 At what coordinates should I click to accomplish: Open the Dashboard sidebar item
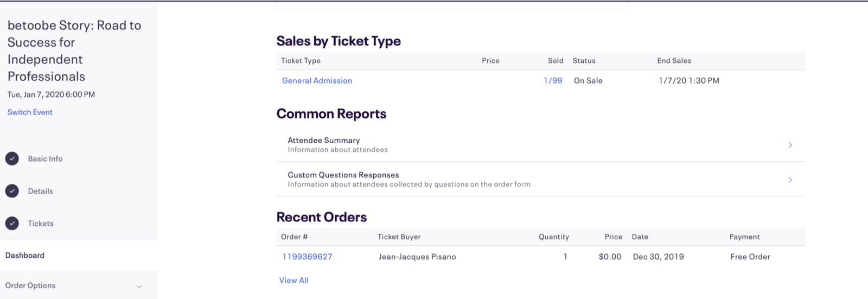point(79,255)
